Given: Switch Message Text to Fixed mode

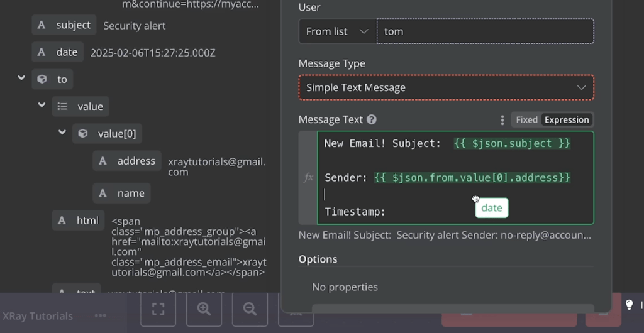Looking at the screenshot, I should 526,120.
